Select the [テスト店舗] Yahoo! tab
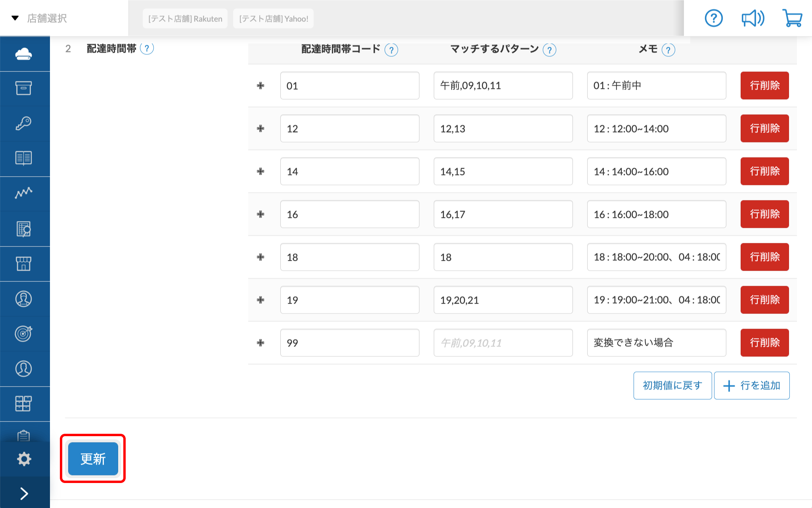 point(274,19)
